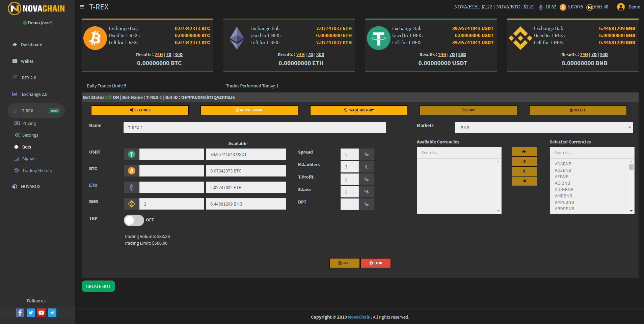Screen dimensions: 644x324
Task: Show USDT 30D results
Action: (462, 55)
